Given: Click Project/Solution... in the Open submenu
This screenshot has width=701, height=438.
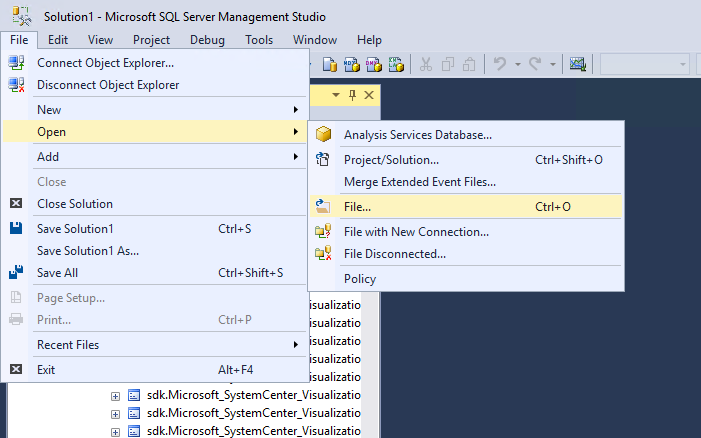Looking at the screenshot, I should pos(391,160).
